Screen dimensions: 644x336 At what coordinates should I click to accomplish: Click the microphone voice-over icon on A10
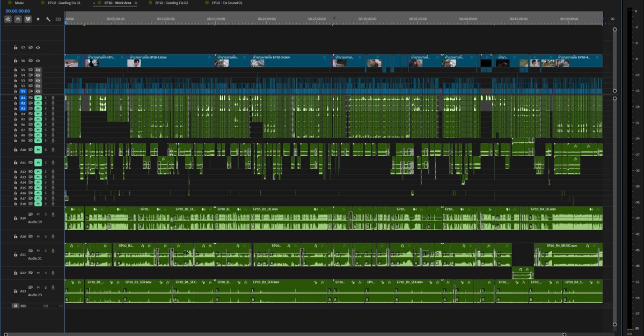pos(53,149)
